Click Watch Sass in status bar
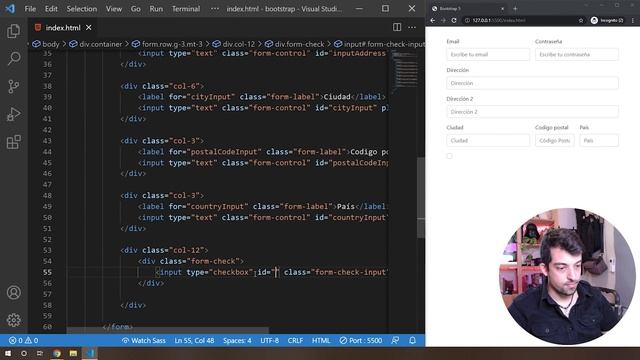Image resolution: width=640 pixels, height=360 pixels. (144, 340)
